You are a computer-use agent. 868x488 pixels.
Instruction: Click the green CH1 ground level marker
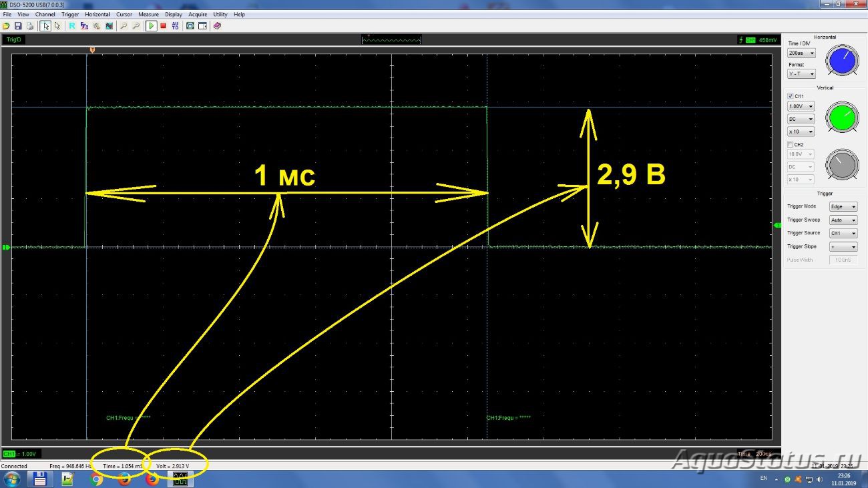(6, 248)
